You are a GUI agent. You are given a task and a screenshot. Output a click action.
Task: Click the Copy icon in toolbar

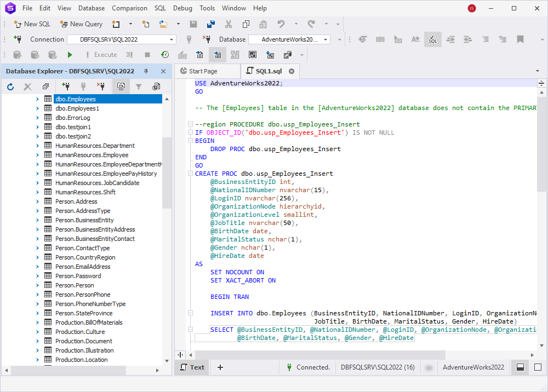pos(246,24)
